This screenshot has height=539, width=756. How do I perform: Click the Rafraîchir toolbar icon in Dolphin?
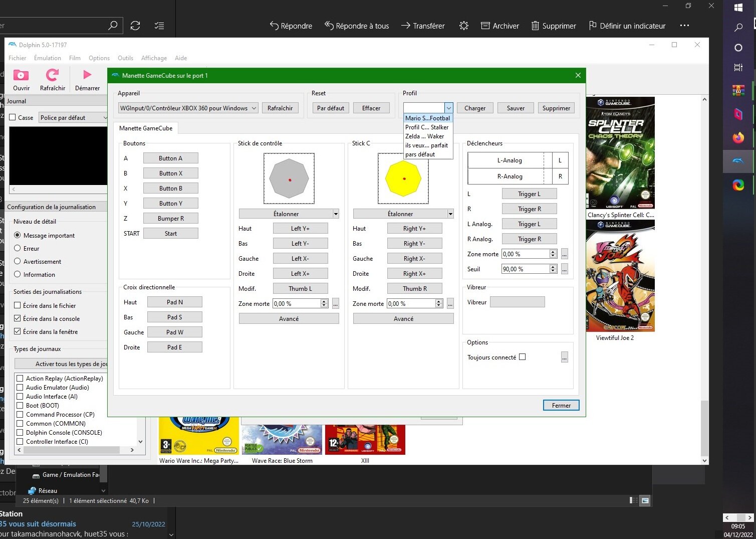pyautogui.click(x=52, y=76)
